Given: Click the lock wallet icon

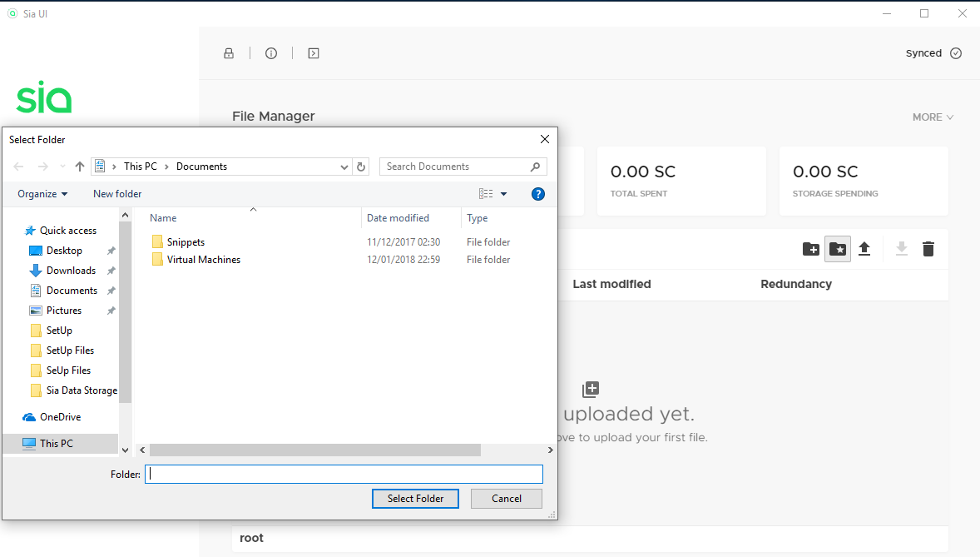Looking at the screenshot, I should click(x=229, y=52).
